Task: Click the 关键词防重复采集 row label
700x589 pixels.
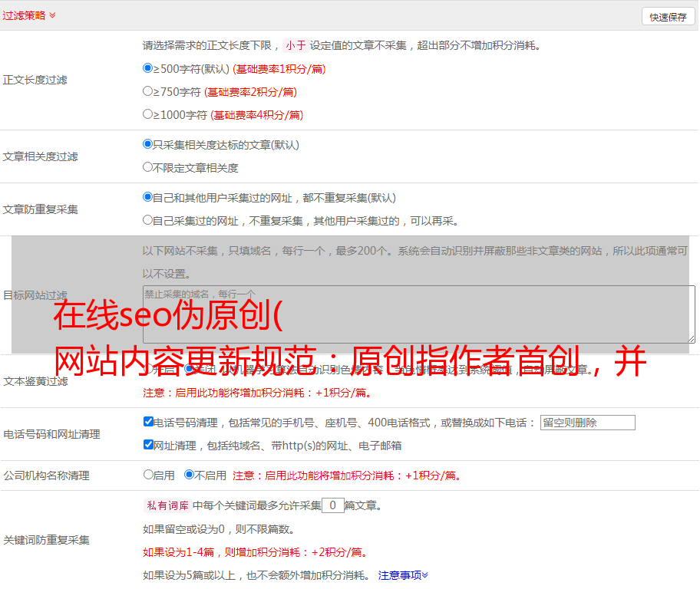Action: 46,540
